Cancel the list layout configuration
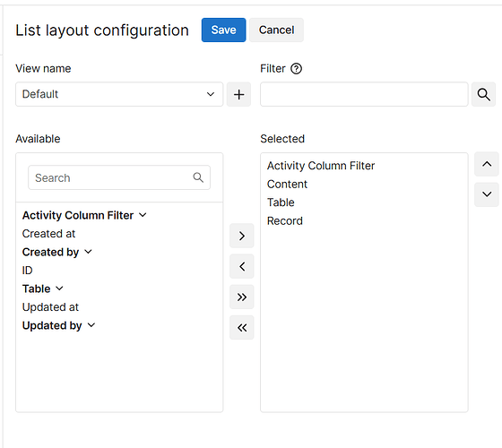Image resolution: width=502 pixels, height=448 pixels. point(276,30)
